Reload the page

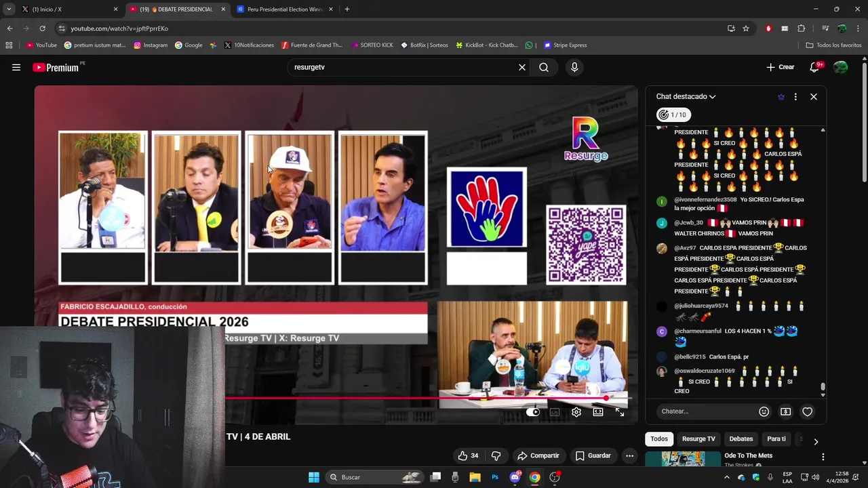[x=42, y=28]
